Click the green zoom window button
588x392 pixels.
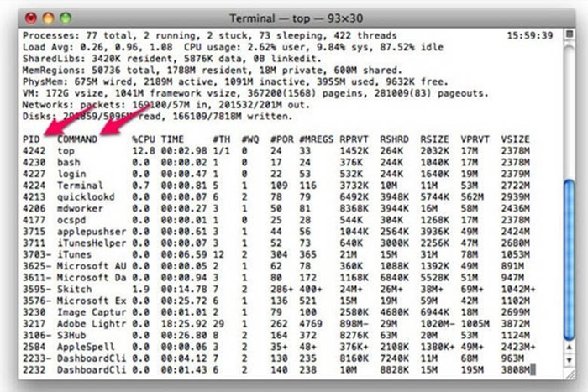tap(66, 18)
